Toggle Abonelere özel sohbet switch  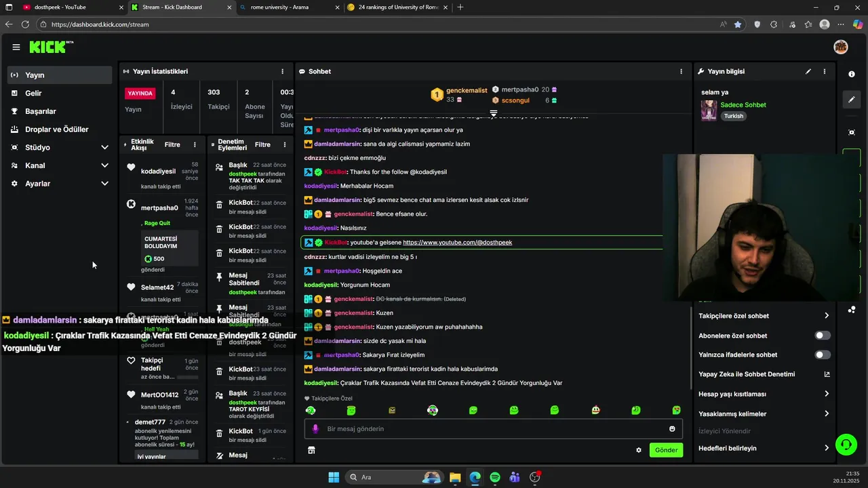pos(823,335)
